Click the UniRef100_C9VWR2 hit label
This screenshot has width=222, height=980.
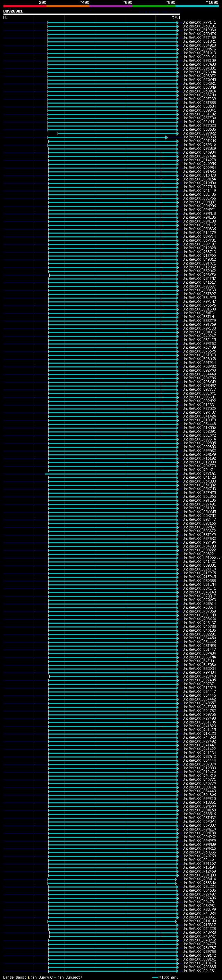199,133
